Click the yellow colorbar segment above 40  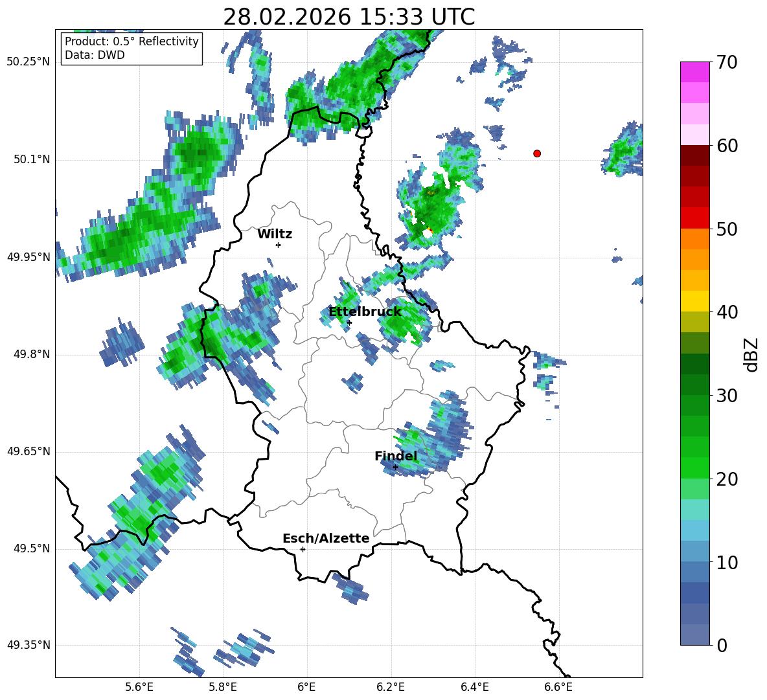(x=694, y=302)
